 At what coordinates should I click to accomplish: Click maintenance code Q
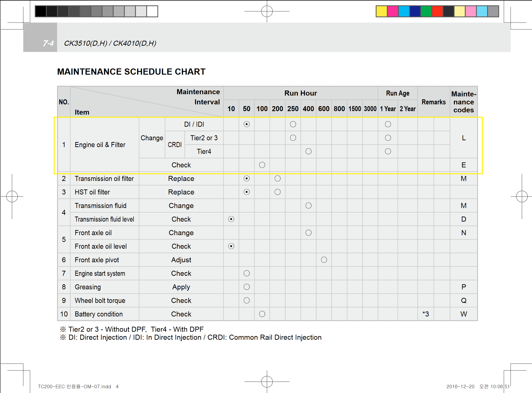point(464,300)
